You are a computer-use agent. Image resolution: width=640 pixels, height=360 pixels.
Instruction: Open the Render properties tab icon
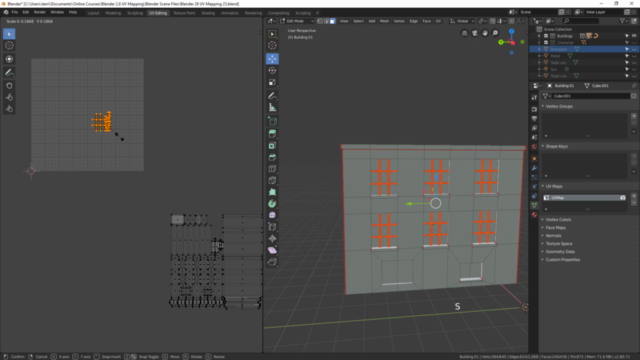coord(534,109)
